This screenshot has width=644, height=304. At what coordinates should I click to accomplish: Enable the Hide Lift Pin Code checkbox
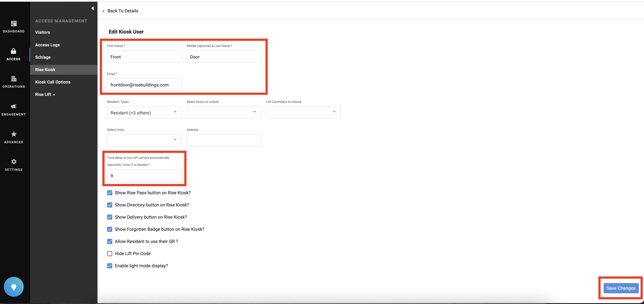[110, 254]
